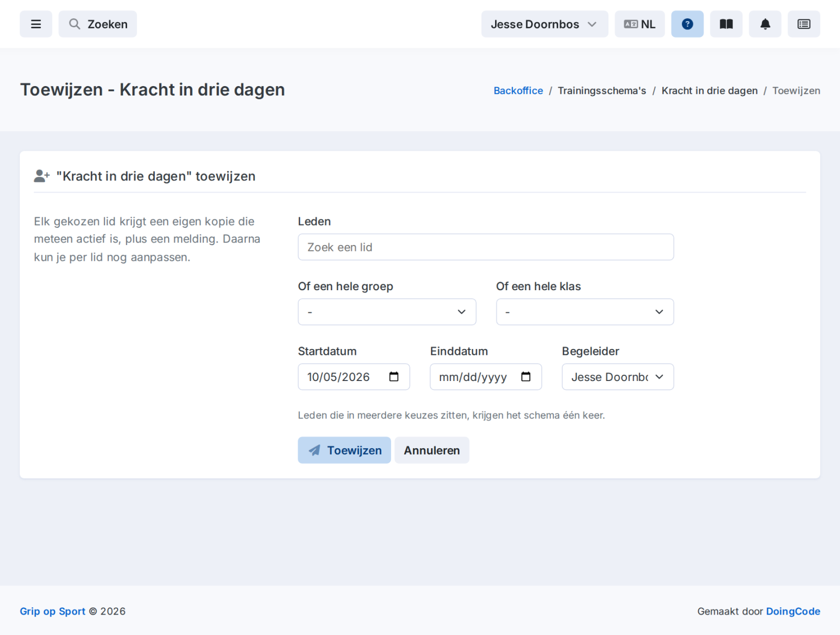Click the list view icon in header
Screen dimensions: 840x635
pyautogui.click(x=804, y=24)
